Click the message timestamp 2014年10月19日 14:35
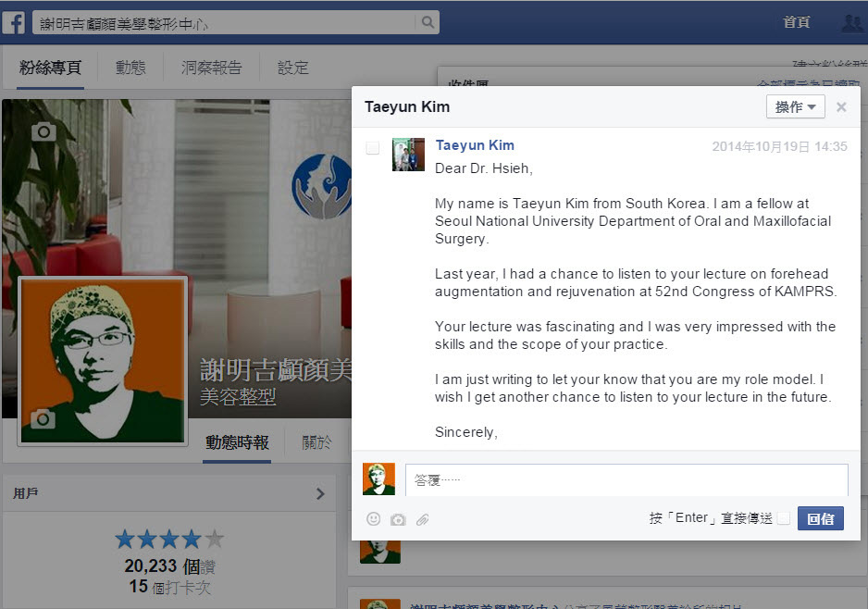Screen dimensions: 868x609 [779, 147]
